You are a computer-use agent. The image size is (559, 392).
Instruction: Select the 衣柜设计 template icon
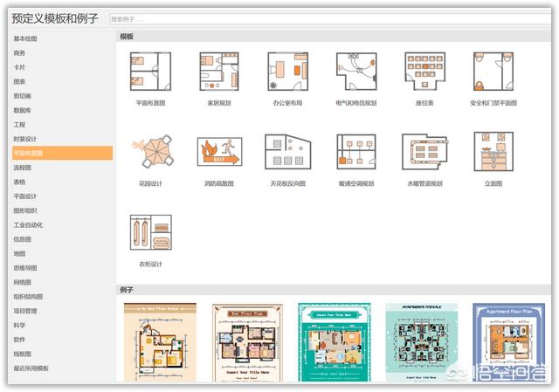click(150, 234)
